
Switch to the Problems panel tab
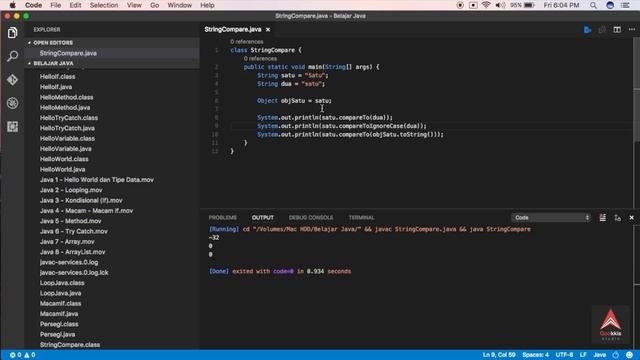(x=222, y=218)
